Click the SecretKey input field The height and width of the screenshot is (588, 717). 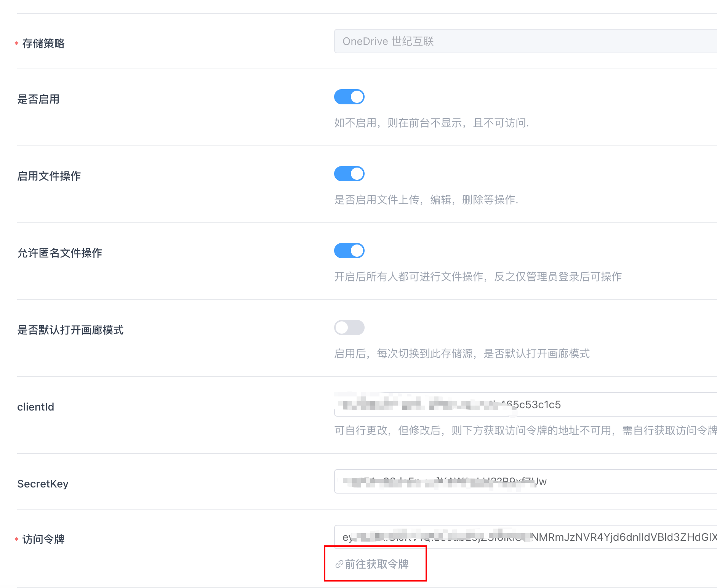click(525, 481)
